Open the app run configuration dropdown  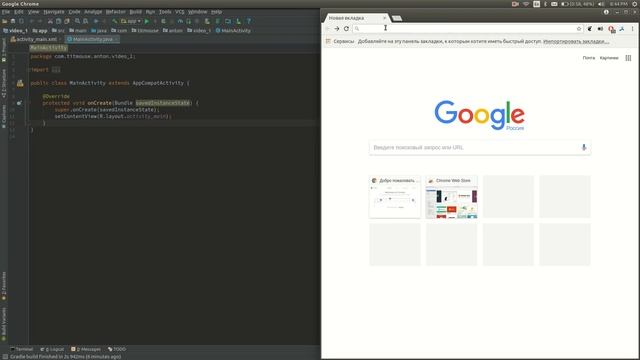coord(131,21)
